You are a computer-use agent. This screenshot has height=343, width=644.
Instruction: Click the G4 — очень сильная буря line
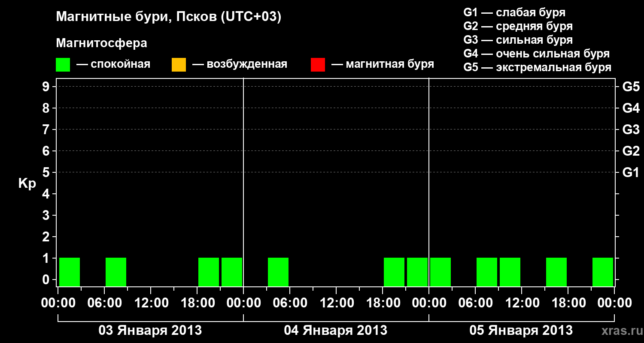pyautogui.click(x=537, y=54)
